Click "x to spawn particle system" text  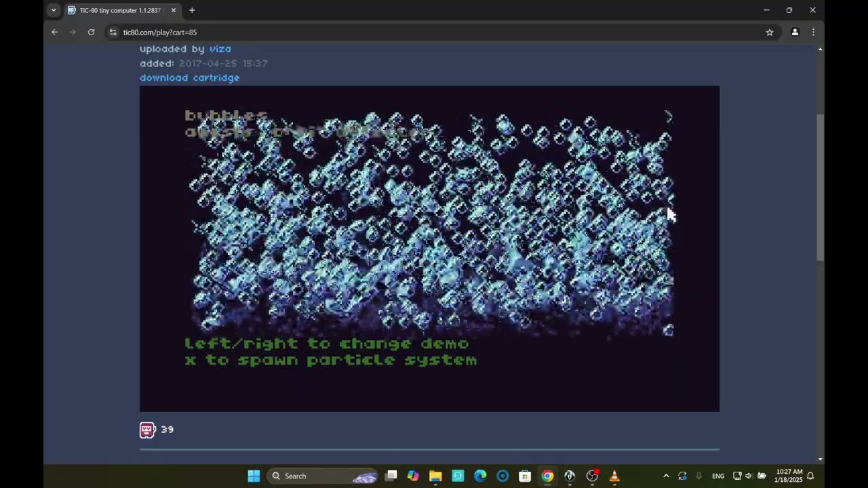pos(331,360)
